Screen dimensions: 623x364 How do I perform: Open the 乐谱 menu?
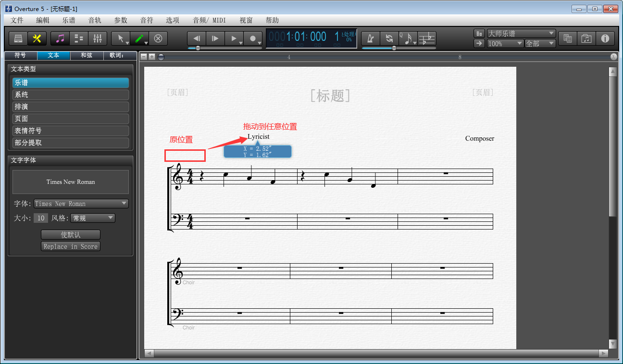pyautogui.click(x=69, y=20)
